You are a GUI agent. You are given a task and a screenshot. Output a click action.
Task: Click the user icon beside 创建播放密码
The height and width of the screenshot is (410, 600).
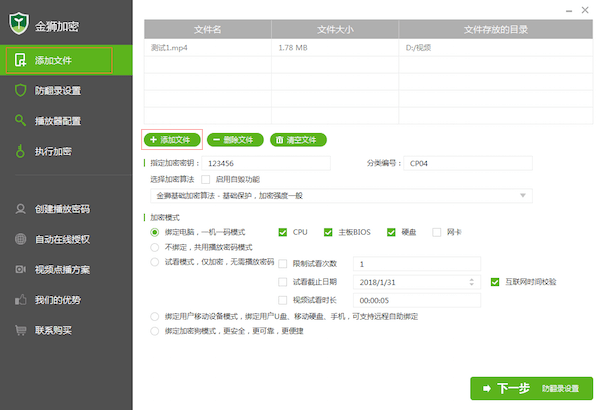20,209
